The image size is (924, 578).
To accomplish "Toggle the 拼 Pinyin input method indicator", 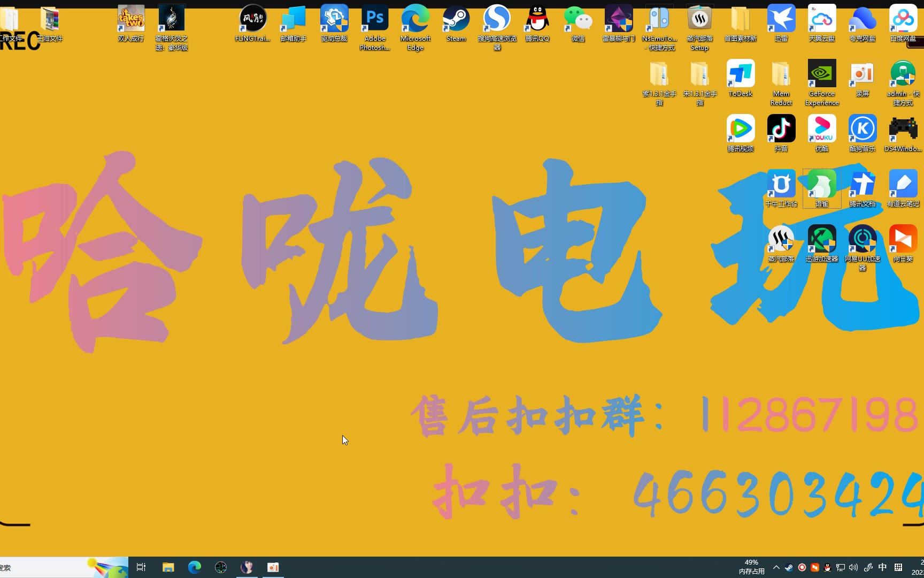I will point(898,567).
